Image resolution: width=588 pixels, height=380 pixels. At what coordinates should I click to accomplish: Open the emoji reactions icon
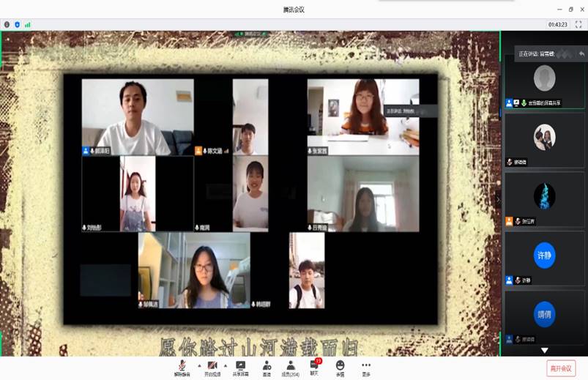pos(340,366)
